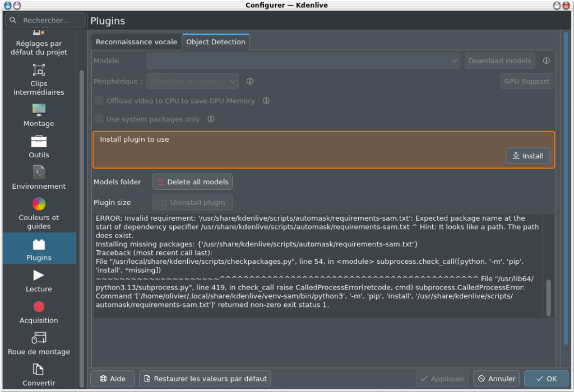This screenshot has width=574, height=392.
Task: Toggle Offload video to CPU checkbox
Action: point(99,101)
